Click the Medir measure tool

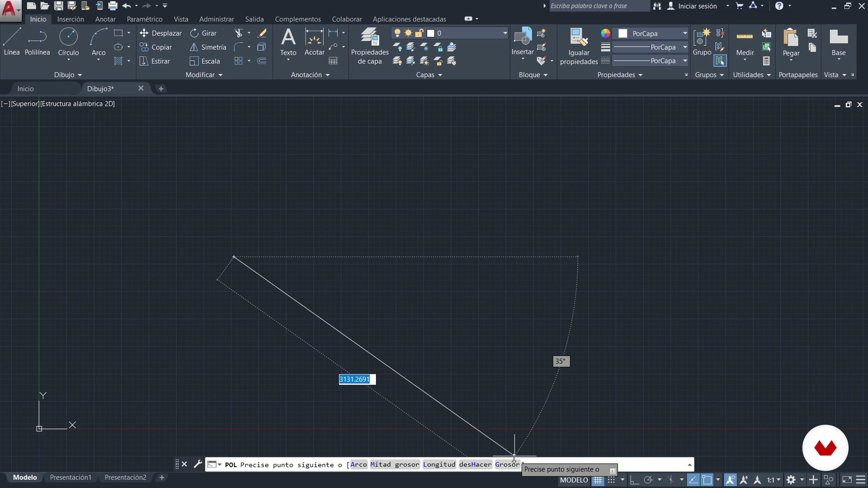pyautogui.click(x=745, y=42)
